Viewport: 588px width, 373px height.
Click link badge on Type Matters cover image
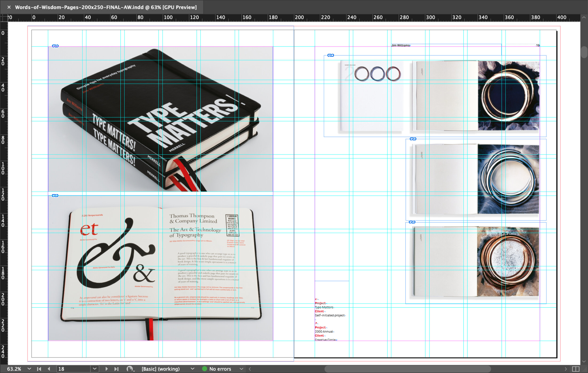click(x=55, y=46)
